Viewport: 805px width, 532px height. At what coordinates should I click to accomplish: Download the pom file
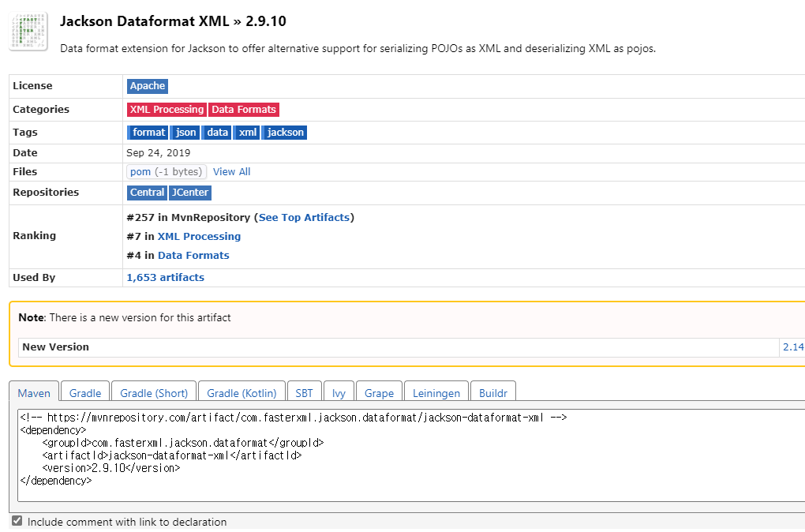click(167, 171)
